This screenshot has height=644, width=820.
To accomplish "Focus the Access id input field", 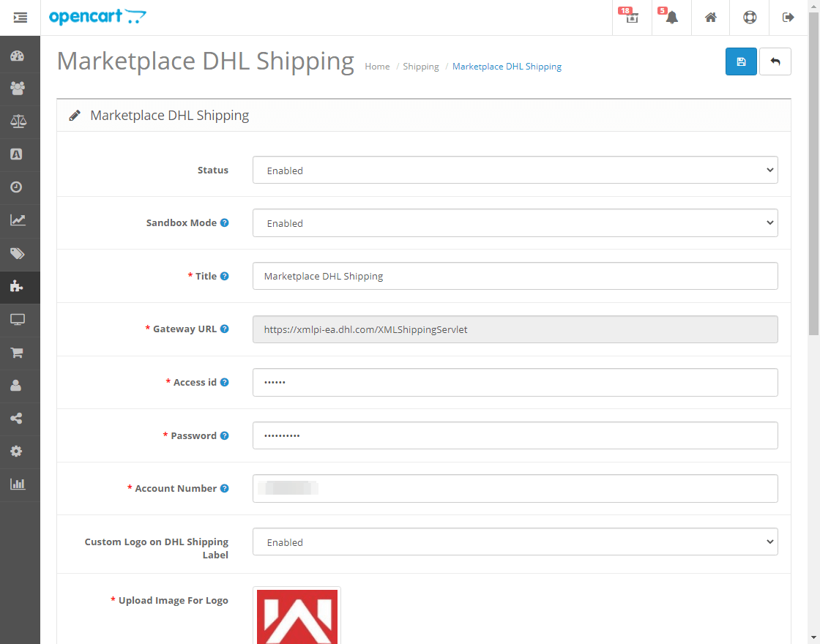I will [x=515, y=383].
